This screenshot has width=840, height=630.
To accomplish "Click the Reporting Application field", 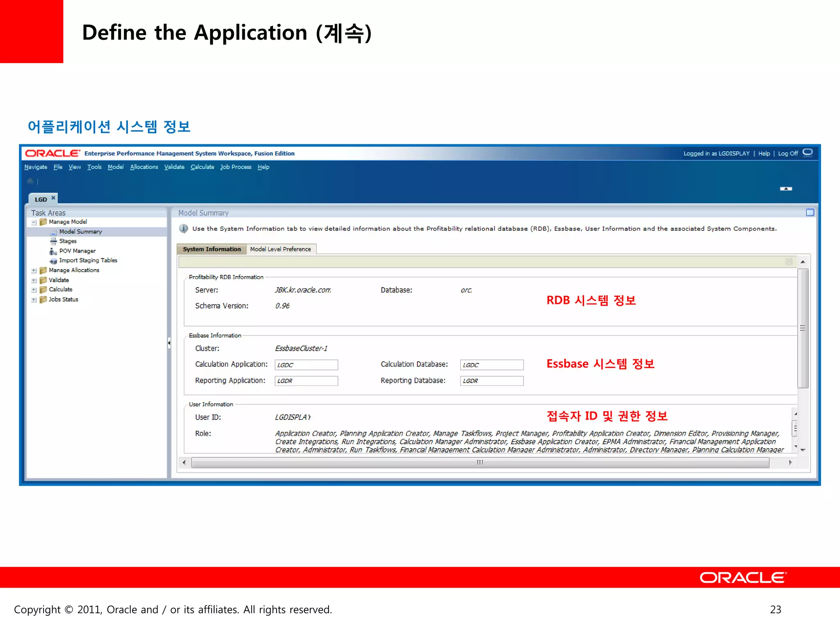I will pos(306,381).
